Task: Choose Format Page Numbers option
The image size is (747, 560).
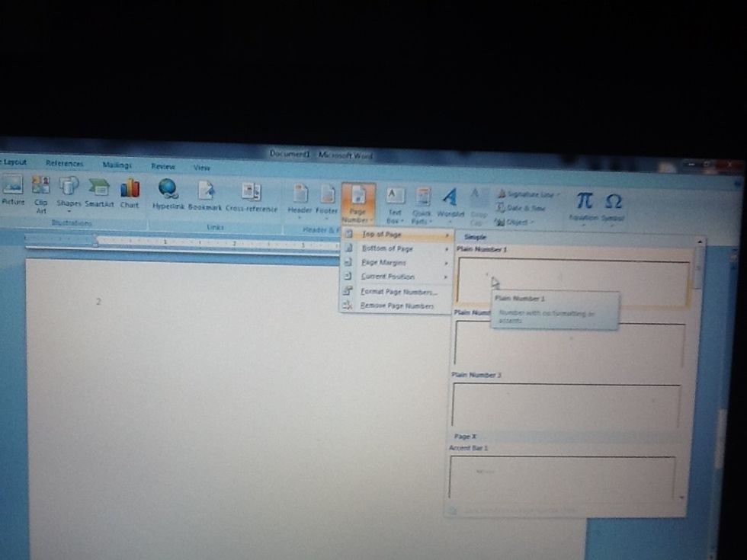Action: click(x=398, y=292)
